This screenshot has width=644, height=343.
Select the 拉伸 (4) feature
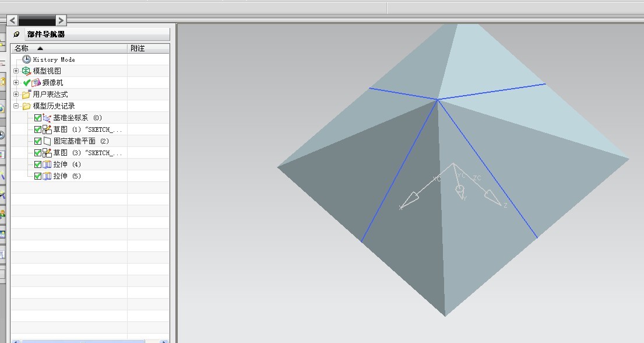(x=67, y=164)
